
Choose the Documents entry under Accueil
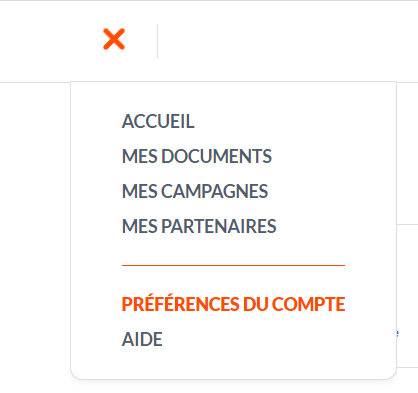197,156
